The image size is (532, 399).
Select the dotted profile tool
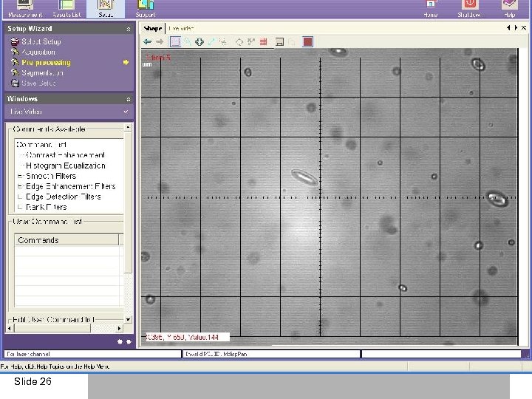pos(223,41)
